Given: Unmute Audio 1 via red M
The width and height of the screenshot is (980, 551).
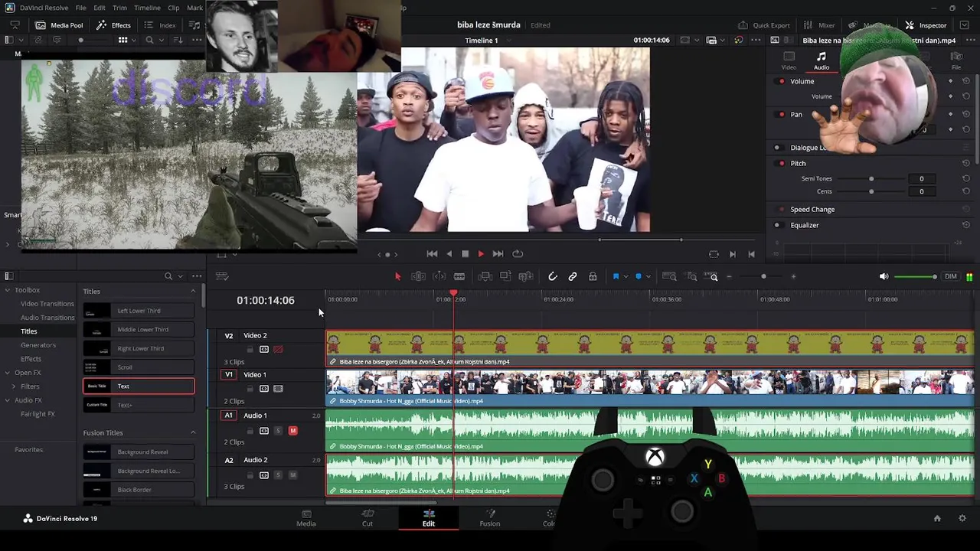Looking at the screenshot, I should coord(292,431).
